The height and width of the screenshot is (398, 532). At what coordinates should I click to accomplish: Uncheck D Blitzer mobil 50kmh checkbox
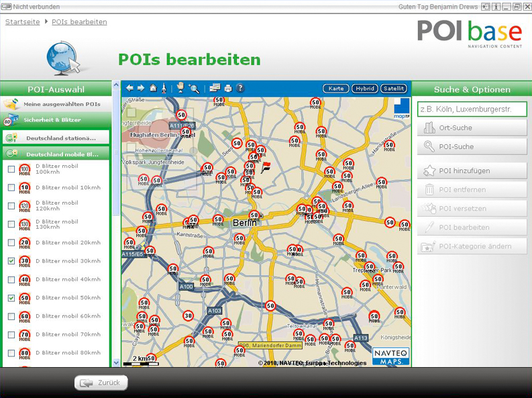[x=11, y=298]
